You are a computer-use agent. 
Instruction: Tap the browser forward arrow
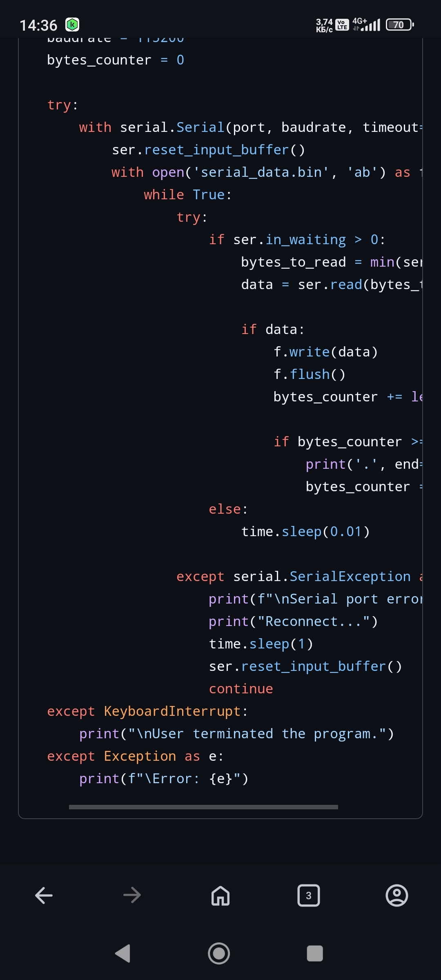pos(132,895)
